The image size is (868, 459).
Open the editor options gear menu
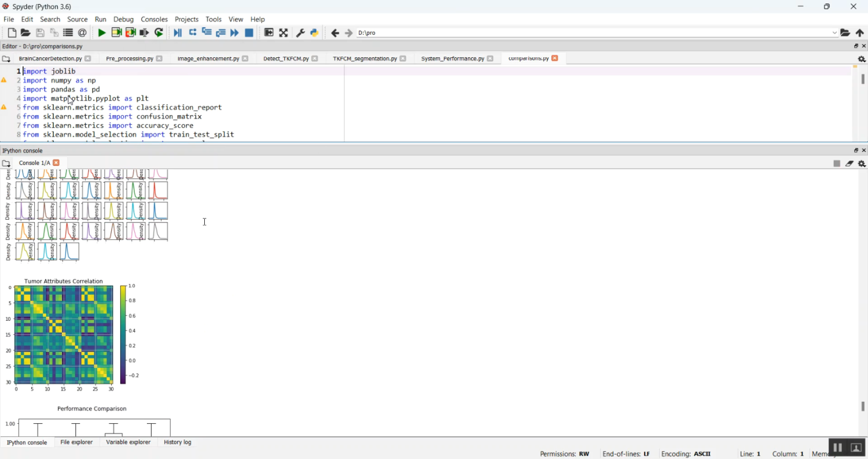coord(862,59)
